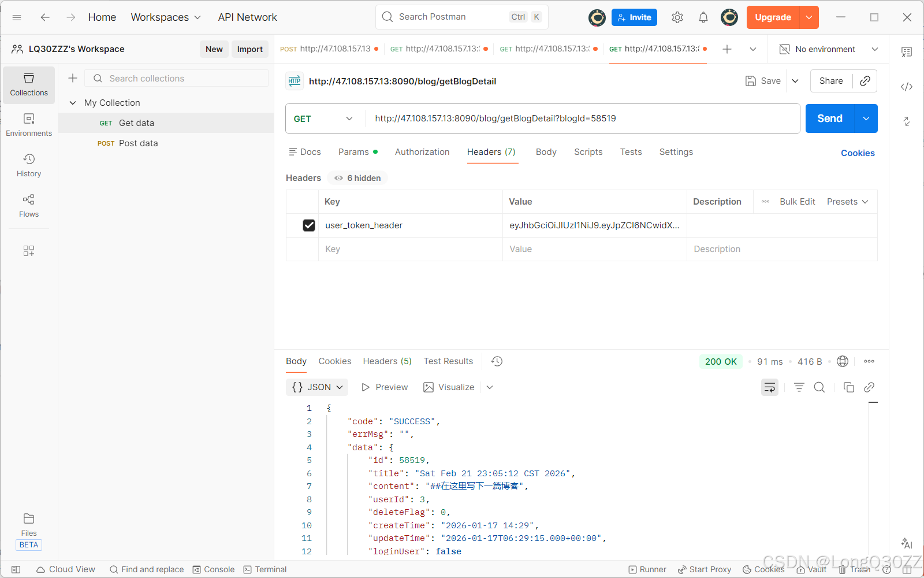Viewport: 924px width, 578px height.
Task: Uncheck the user_token_header checkbox
Action: pos(309,225)
